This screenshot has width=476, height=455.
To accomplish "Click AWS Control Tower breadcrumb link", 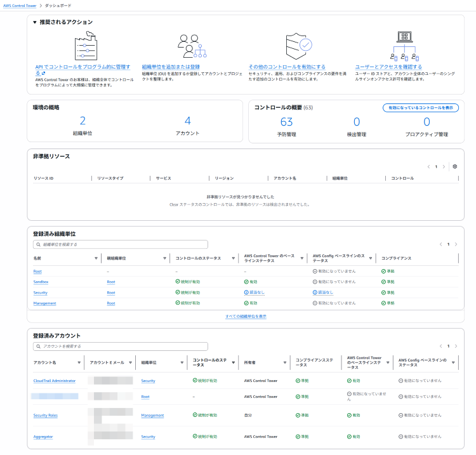I will [x=20, y=6].
